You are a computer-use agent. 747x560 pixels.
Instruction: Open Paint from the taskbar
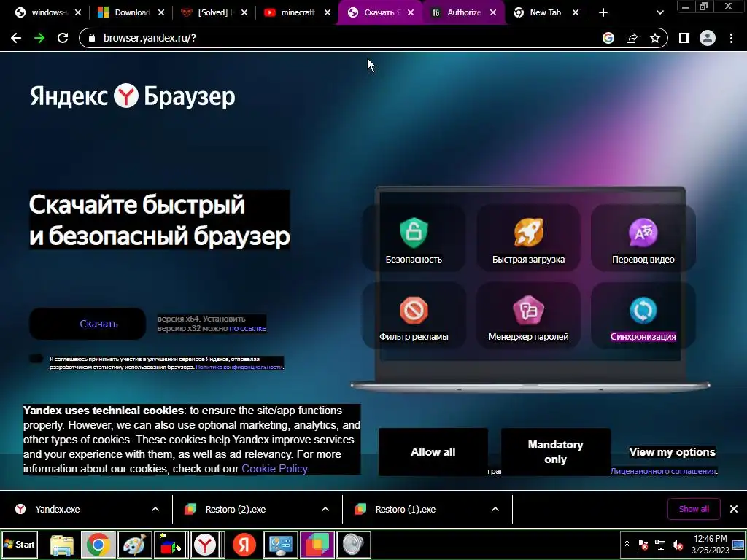tap(135, 545)
